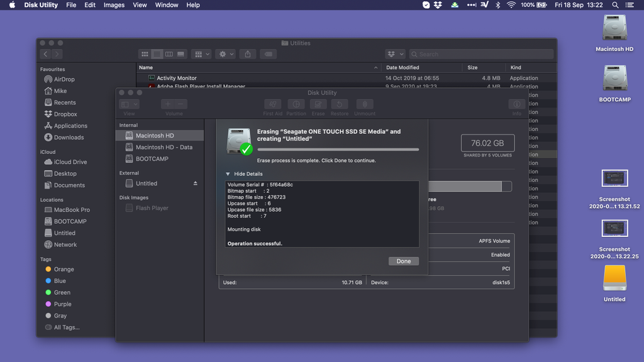644x362 pixels.
Task: Select the Erase tool in the toolbar
Action: [x=318, y=106]
